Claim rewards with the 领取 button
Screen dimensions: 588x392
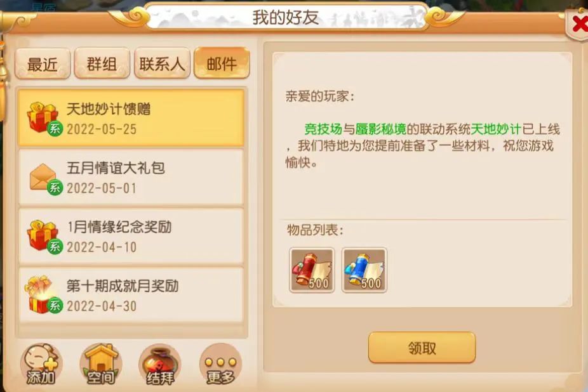click(422, 348)
